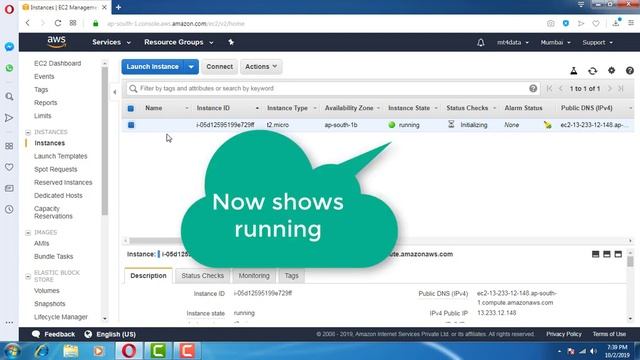The height and width of the screenshot is (360, 640).
Task: Open the pin shortcuts icon in AWS navbar
Action: pos(231,42)
